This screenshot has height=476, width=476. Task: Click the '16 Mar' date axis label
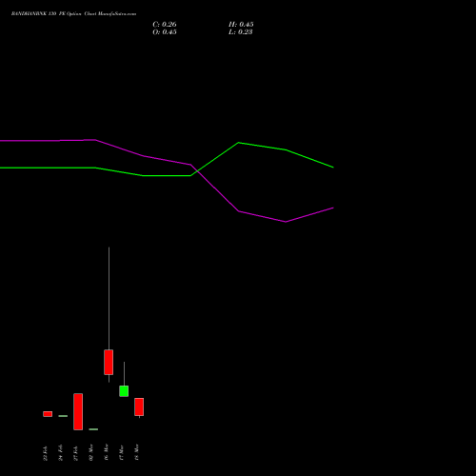tap(107, 452)
